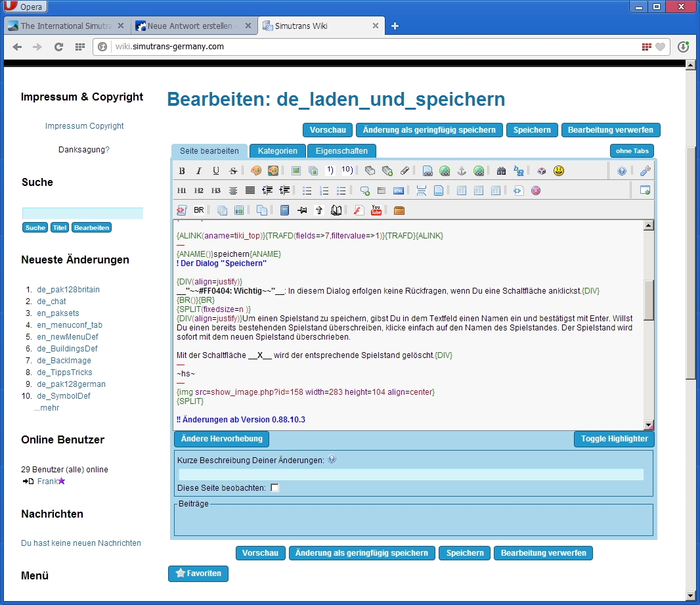This screenshot has width=700, height=605.
Task: Switch to the Kategorien tab
Action: tap(277, 151)
